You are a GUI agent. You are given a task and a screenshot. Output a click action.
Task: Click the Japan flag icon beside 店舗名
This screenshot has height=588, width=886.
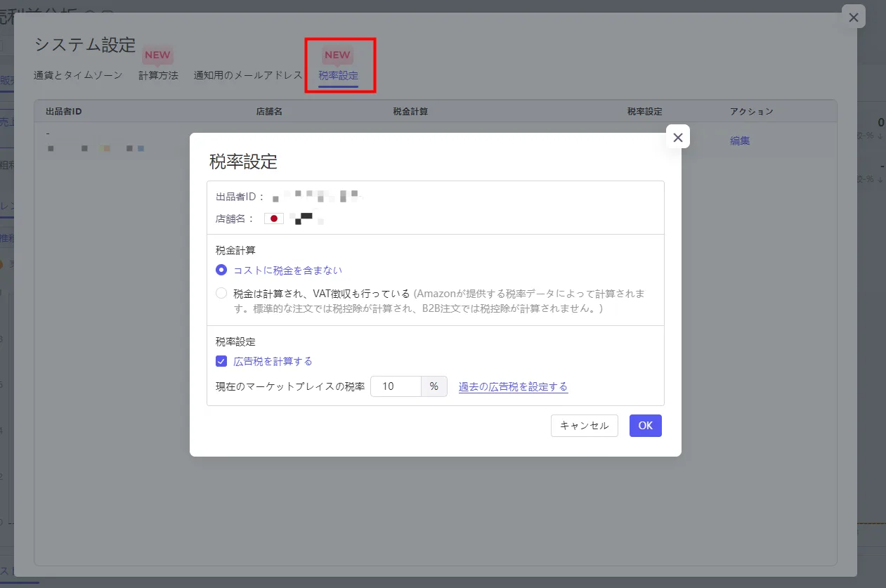274,218
